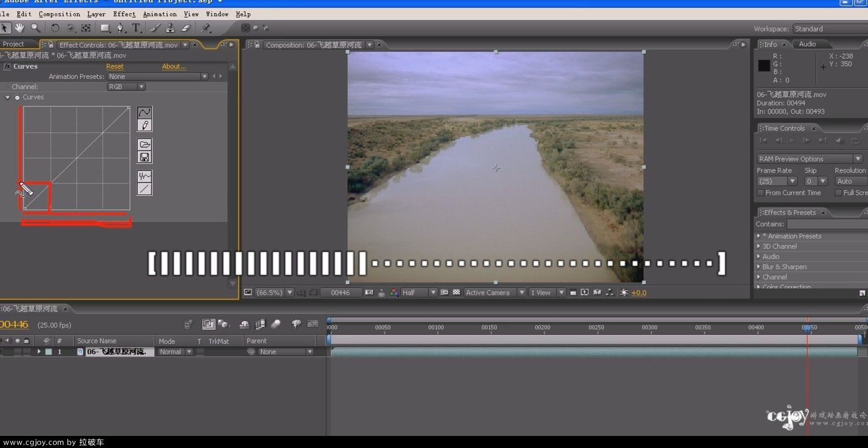Toggle the transparency grid in the viewer
Viewport: 868px width, 448px height.
click(456, 293)
